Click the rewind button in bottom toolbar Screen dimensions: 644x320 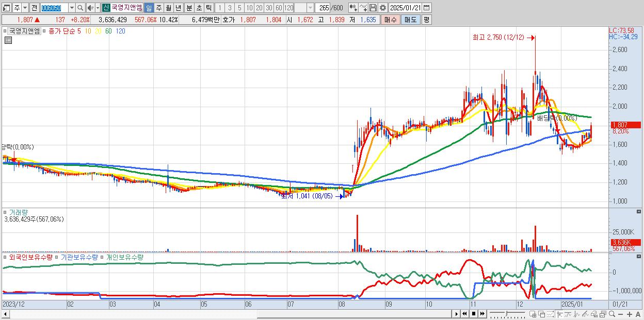click(x=464, y=314)
